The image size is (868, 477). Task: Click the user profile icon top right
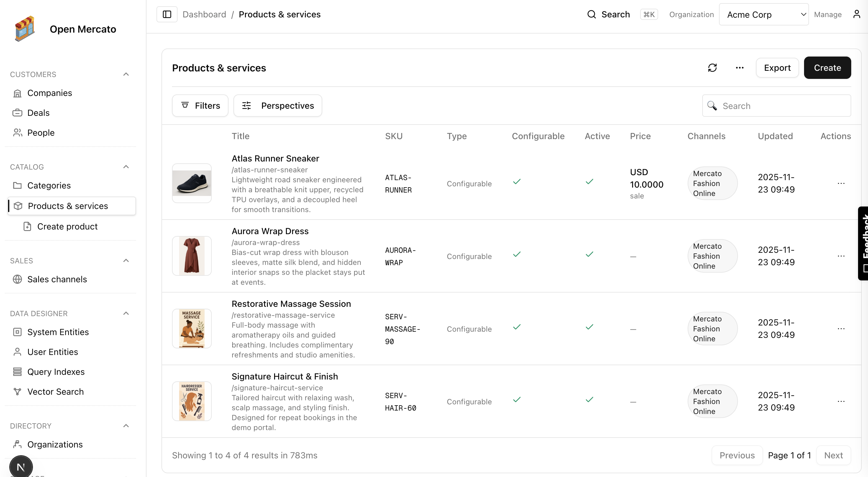[x=857, y=14]
